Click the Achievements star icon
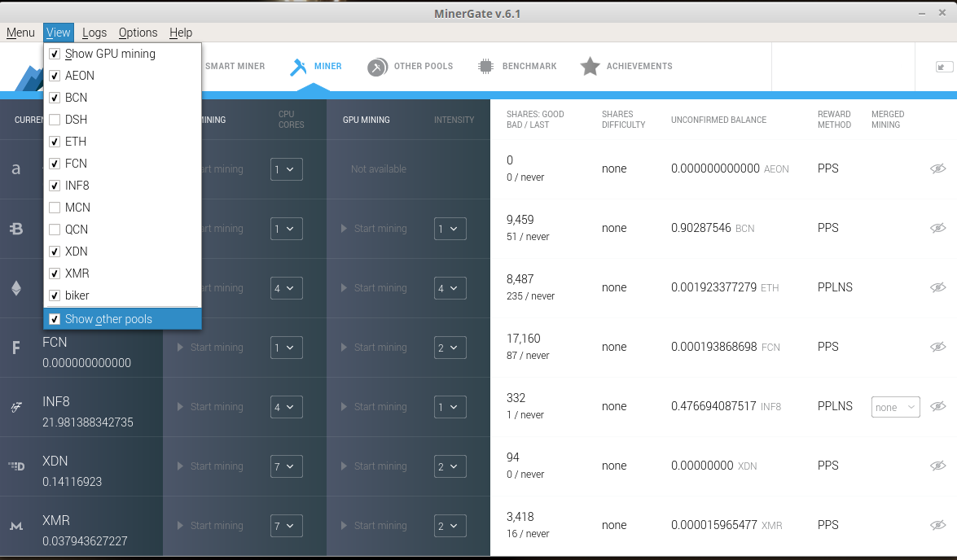Viewport: 957px width, 560px height. 590,67
